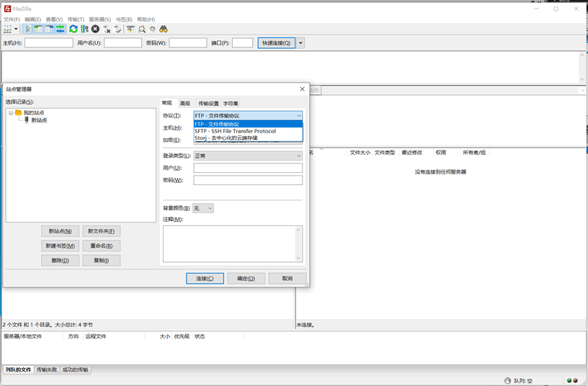Collapse the 我的站点 tree node
588x386 pixels.
pyautogui.click(x=11, y=113)
